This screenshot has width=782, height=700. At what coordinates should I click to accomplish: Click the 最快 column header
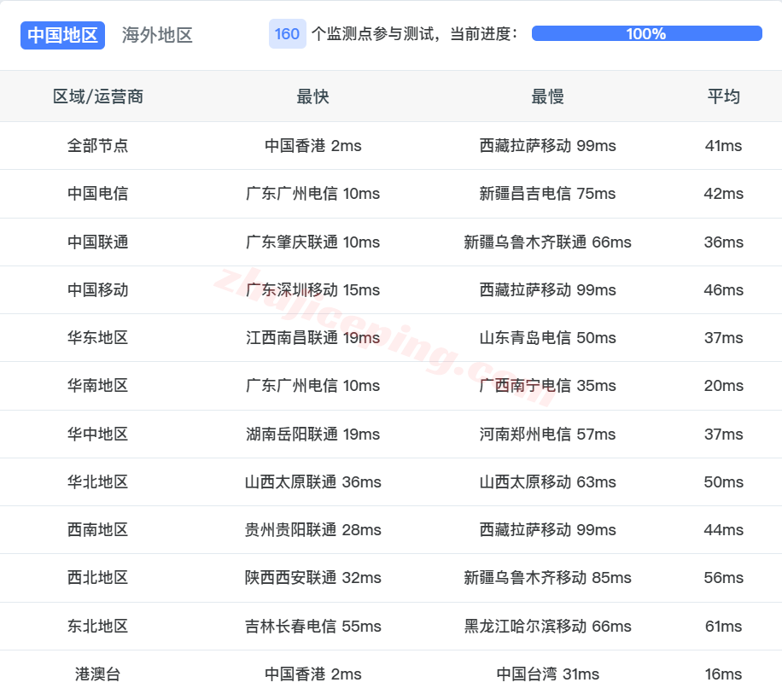(312, 96)
